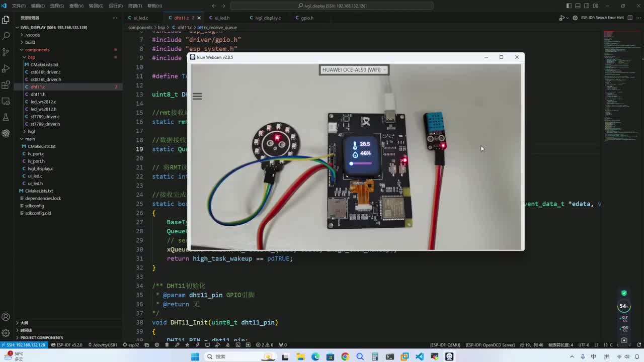644x362 pixels.
Task: Expand the lvgl folder
Action: coord(31,131)
